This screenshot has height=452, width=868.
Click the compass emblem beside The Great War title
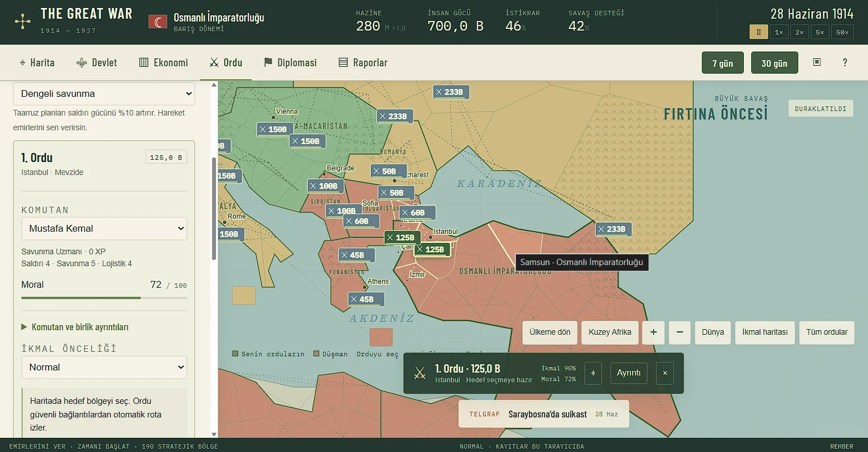(x=23, y=22)
